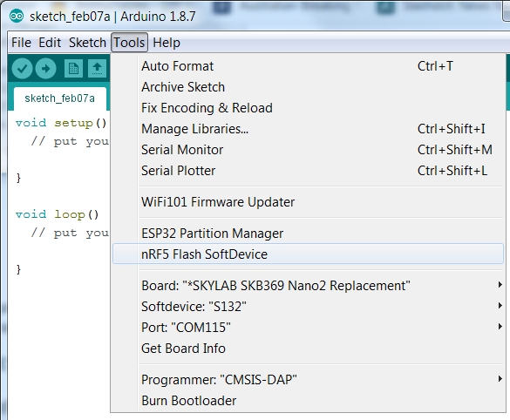510x420 pixels.
Task: Click the comment line under void loop()
Action: point(70,233)
